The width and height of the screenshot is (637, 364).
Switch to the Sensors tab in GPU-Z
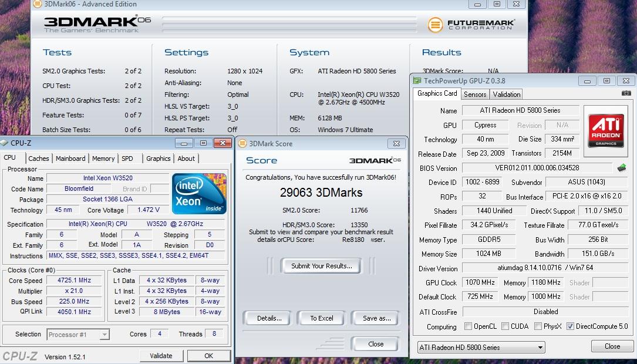coord(475,95)
